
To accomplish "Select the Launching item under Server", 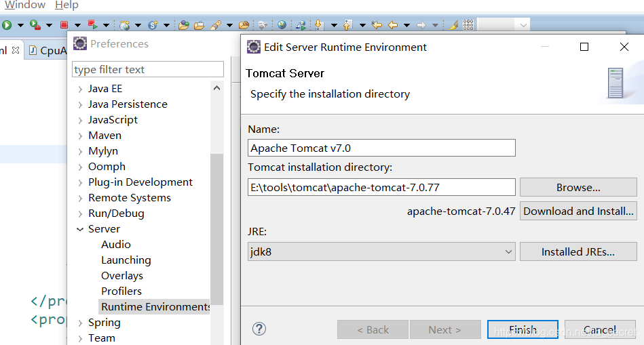I will [126, 260].
